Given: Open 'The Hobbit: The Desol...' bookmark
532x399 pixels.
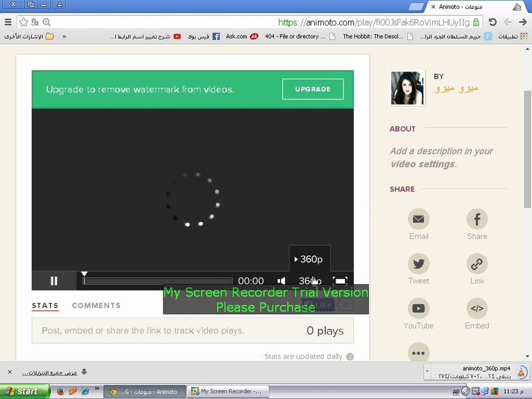Looking at the screenshot, I should (x=378, y=37).
